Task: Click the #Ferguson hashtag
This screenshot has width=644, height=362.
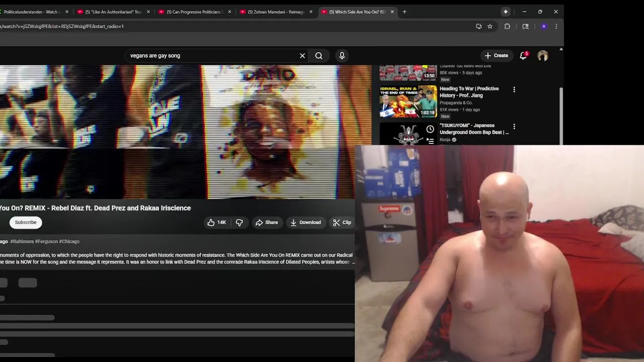Action: [46, 242]
